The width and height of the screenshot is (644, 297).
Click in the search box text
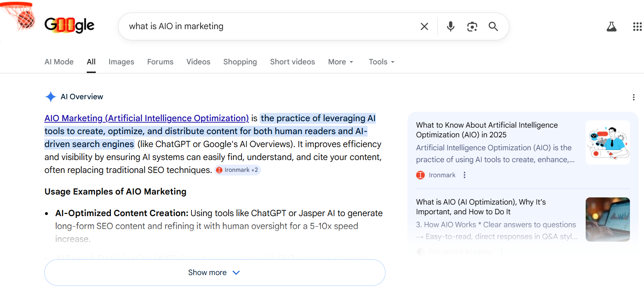176,26
